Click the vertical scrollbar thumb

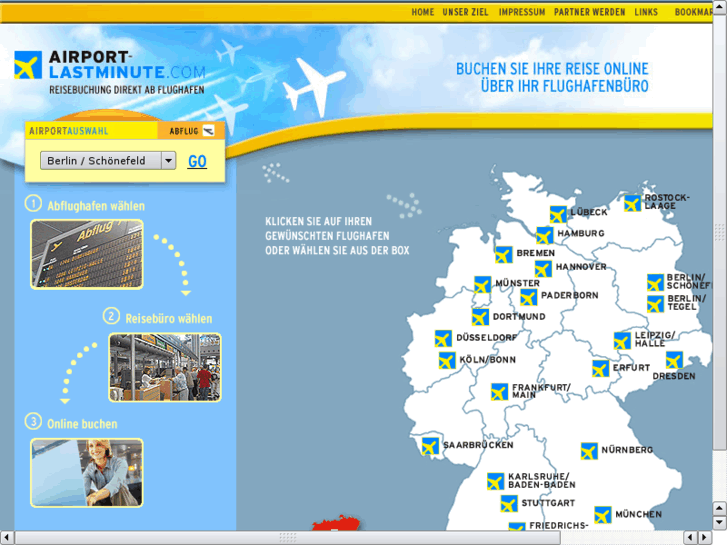(x=719, y=232)
